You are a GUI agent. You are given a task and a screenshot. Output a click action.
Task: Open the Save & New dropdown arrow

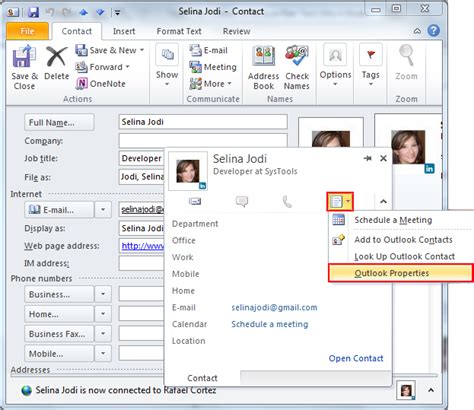click(142, 50)
